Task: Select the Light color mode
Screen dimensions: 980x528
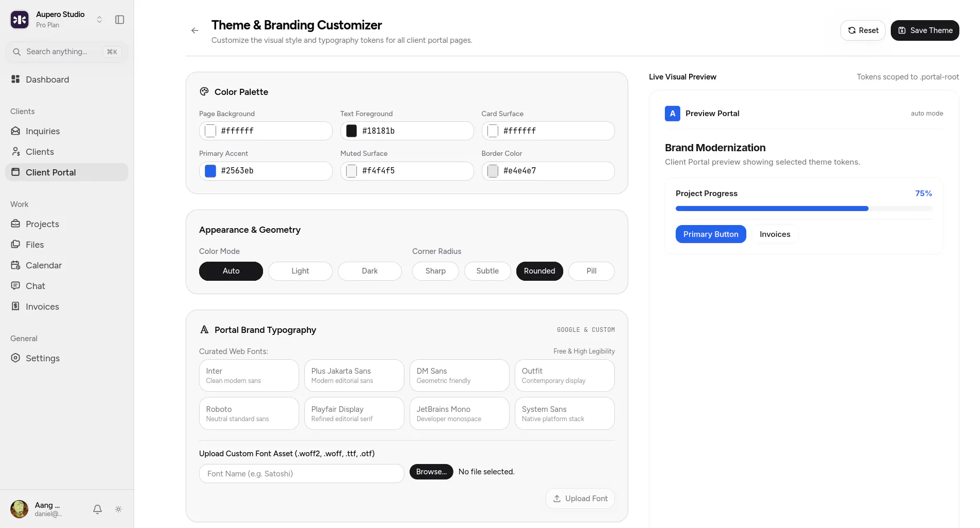Action: (300, 271)
